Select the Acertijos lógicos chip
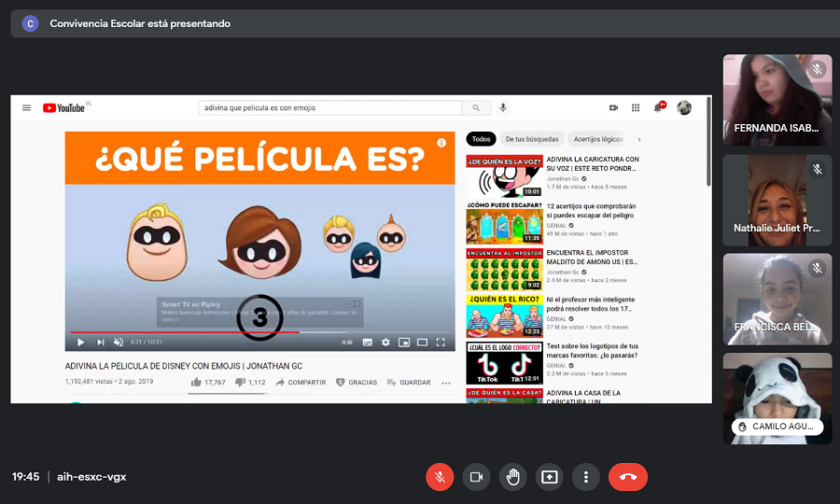 pos(598,139)
